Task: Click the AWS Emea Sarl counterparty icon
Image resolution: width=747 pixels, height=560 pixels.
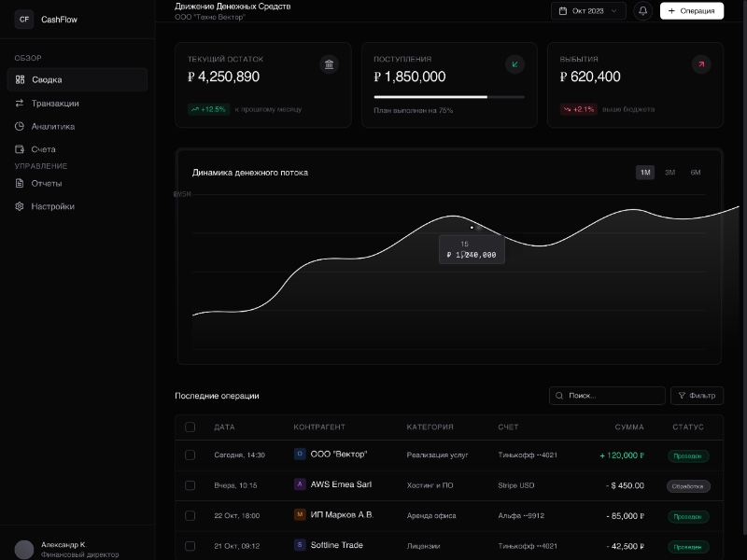Action: tap(300, 484)
